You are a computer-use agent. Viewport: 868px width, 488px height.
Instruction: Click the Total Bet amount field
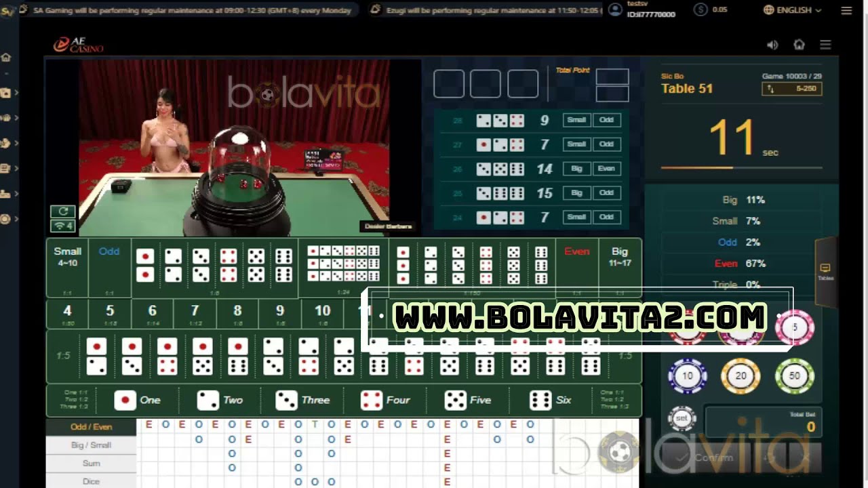click(x=764, y=422)
